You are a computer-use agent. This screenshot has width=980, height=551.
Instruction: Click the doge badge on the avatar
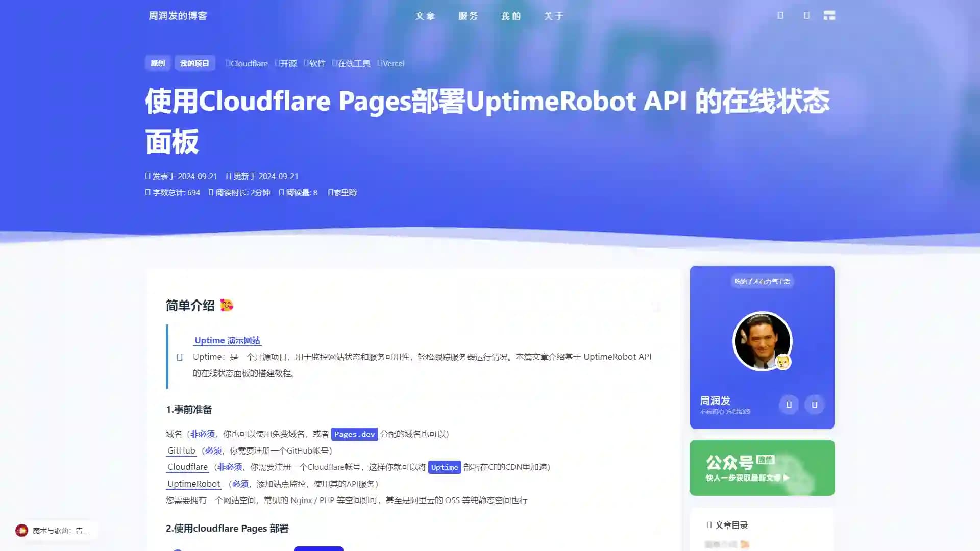[x=782, y=362]
